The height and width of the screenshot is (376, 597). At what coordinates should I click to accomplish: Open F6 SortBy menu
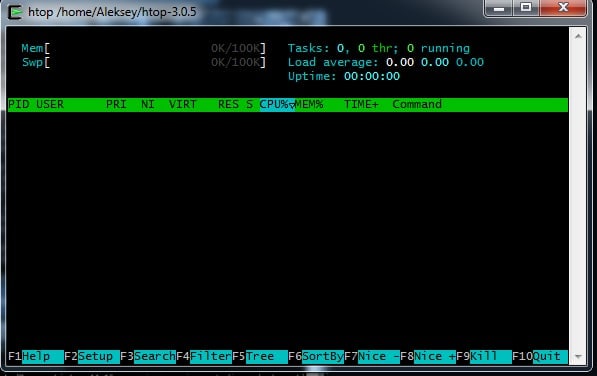(x=316, y=357)
